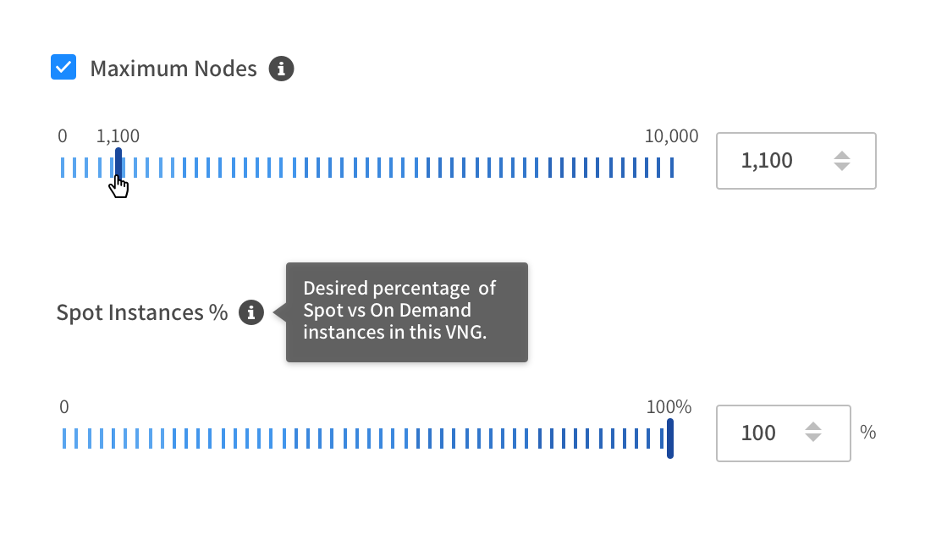Decrease Maximum Nodes with the down arrow

pyautogui.click(x=842, y=167)
